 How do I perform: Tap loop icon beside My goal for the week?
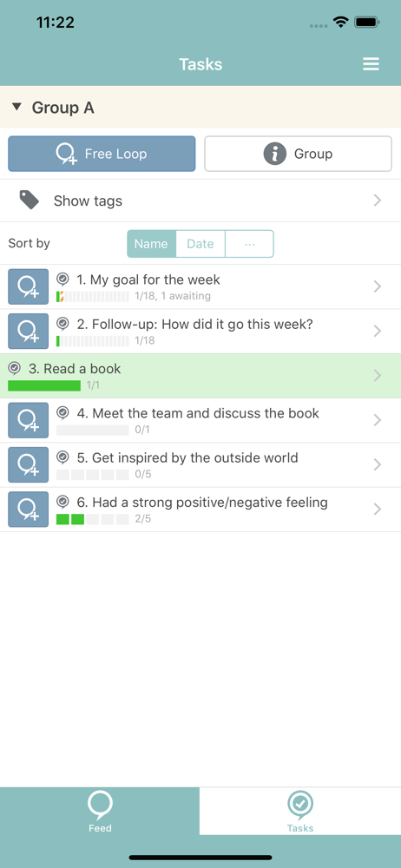[29, 286]
